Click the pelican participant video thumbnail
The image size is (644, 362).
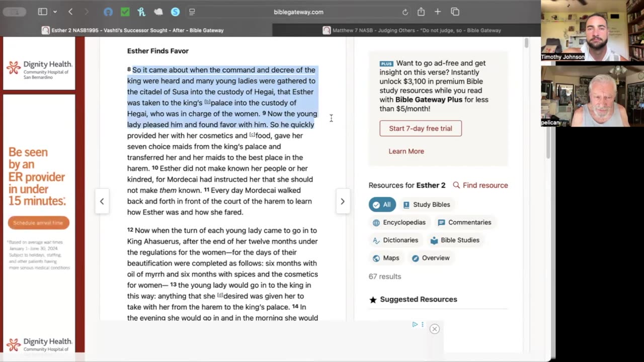click(592, 96)
